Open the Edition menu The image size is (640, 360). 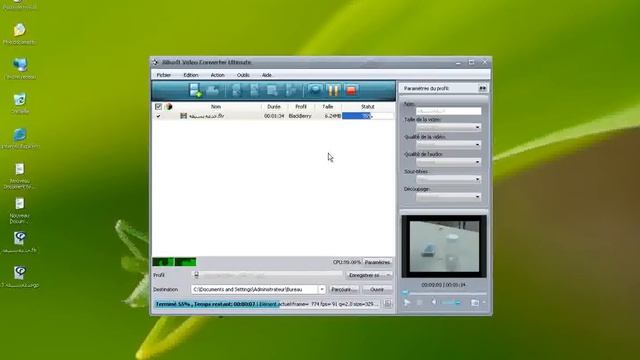(x=191, y=75)
